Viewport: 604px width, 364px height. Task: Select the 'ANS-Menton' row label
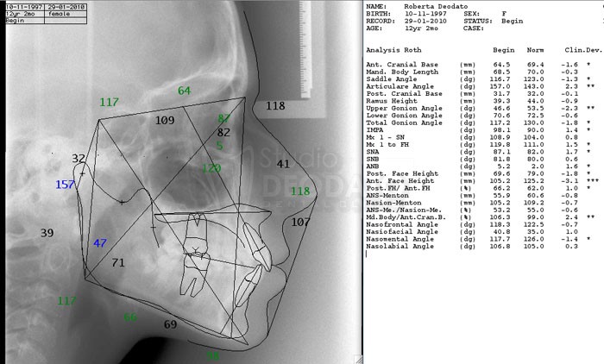coord(387,195)
